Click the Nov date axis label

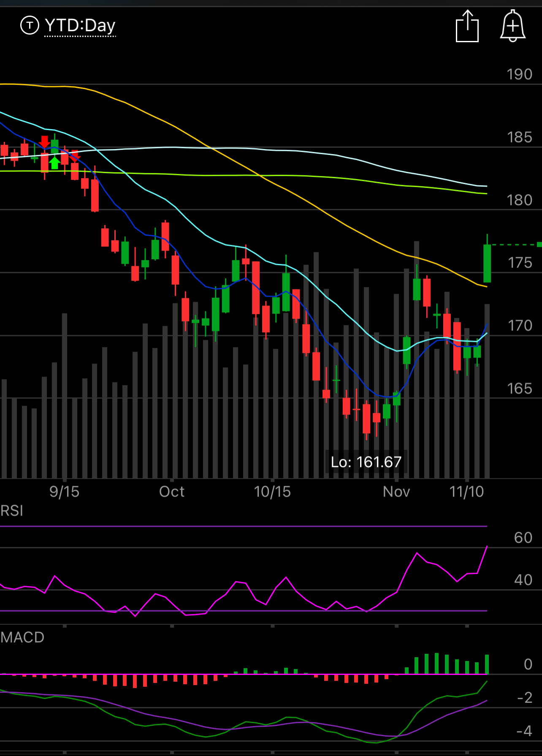396,492
